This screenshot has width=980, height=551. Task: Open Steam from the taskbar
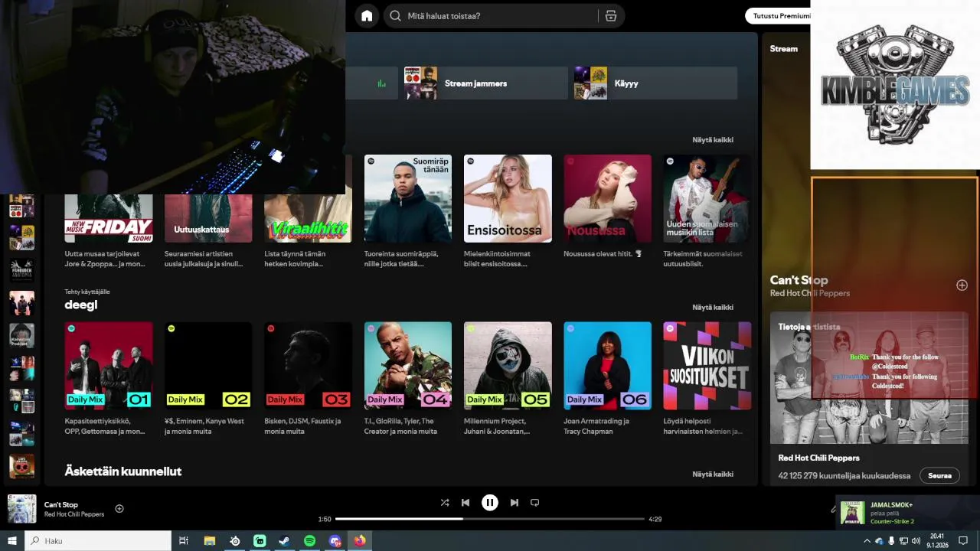pyautogui.click(x=284, y=540)
